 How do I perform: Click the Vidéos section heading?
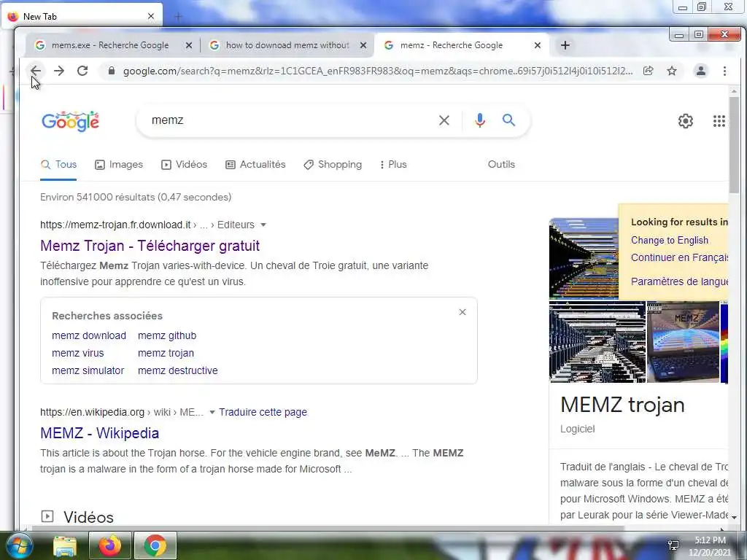pos(88,517)
